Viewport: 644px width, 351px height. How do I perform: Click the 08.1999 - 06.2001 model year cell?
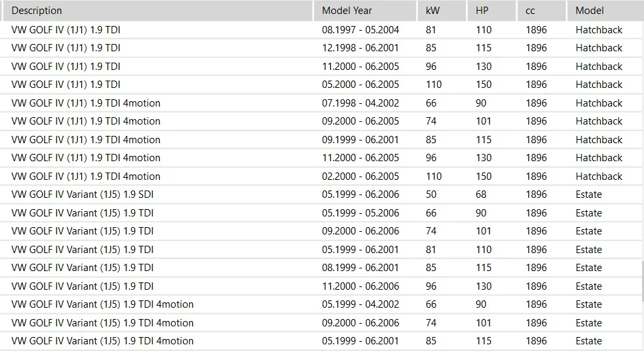pos(360,268)
